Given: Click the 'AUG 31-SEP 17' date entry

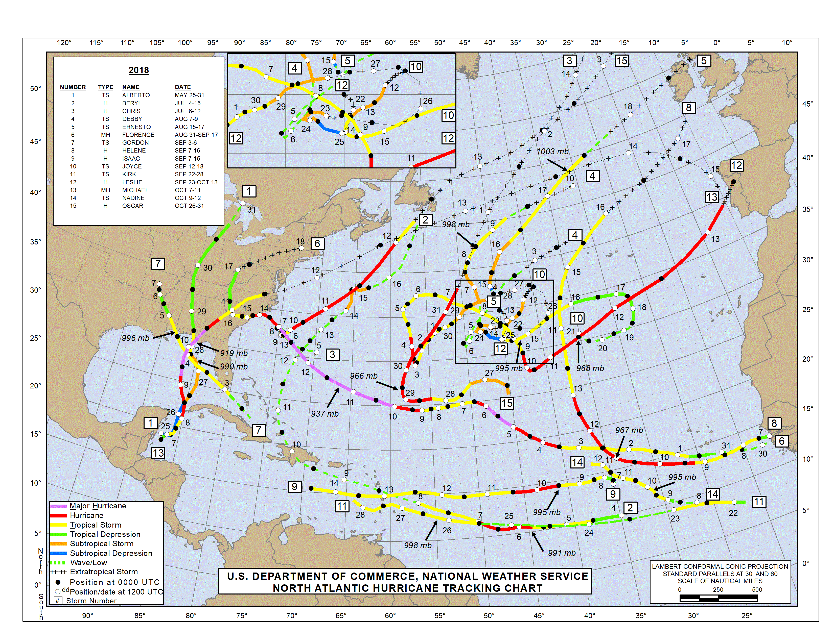Looking at the screenshot, I should click(x=196, y=135).
